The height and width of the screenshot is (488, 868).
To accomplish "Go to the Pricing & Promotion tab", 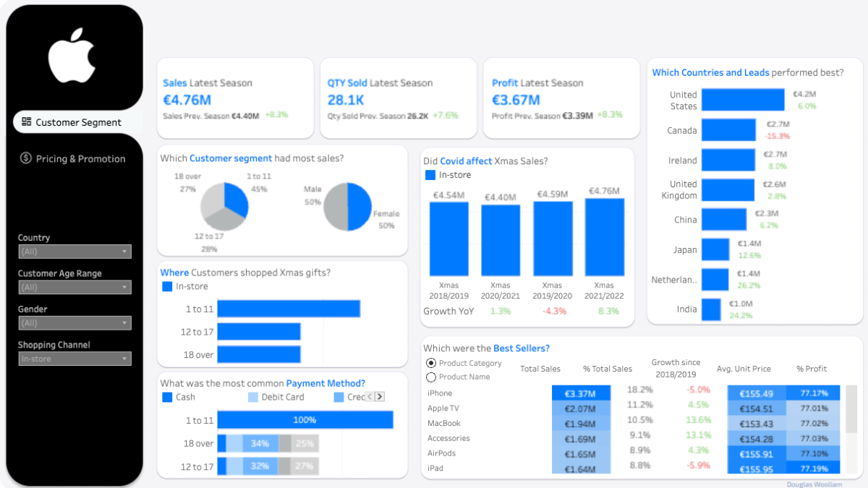I will click(80, 158).
